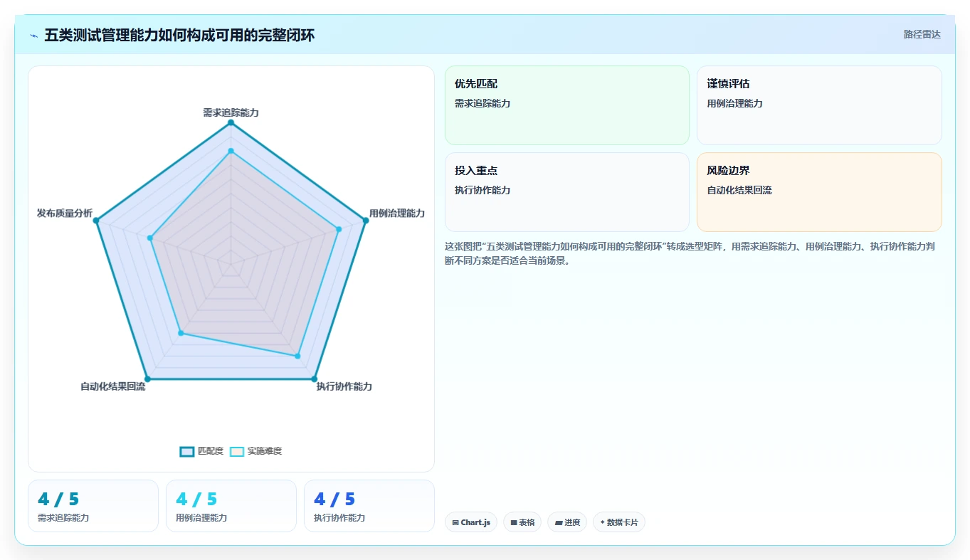
Task: Open the 优先匹配 card
Action: 567,105
